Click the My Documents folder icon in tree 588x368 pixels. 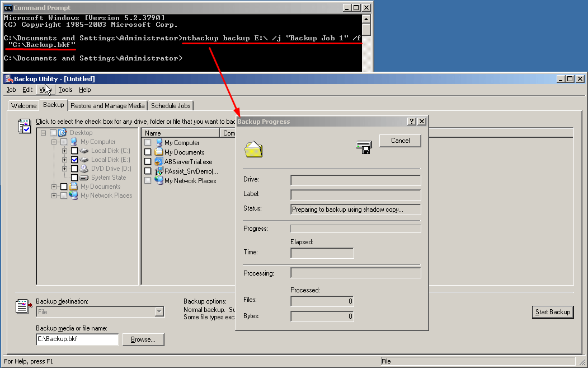click(x=73, y=187)
